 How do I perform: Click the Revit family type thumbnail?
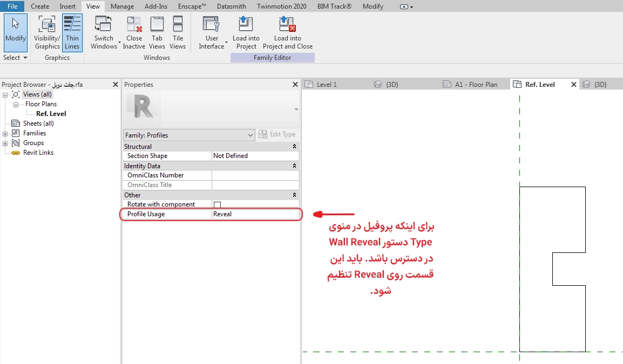coord(142,109)
